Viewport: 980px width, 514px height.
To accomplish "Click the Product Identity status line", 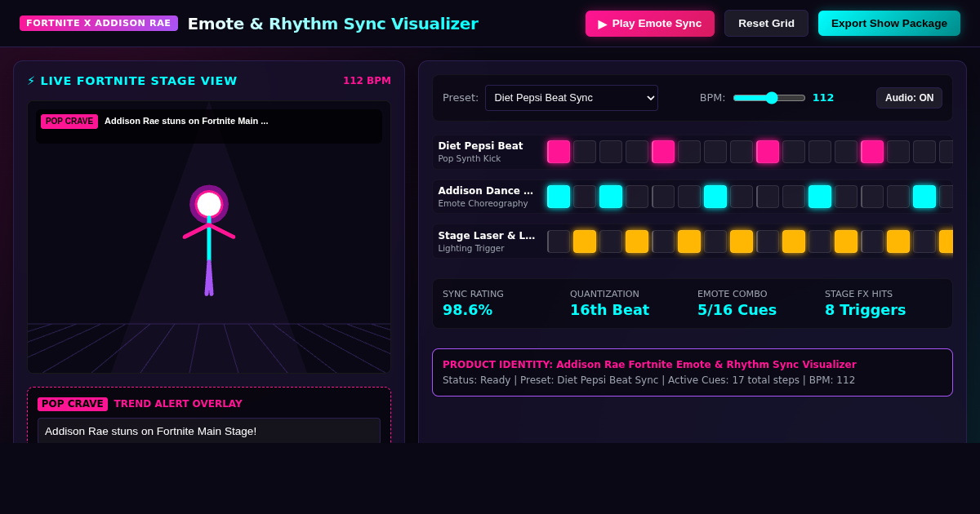I will coord(648,380).
